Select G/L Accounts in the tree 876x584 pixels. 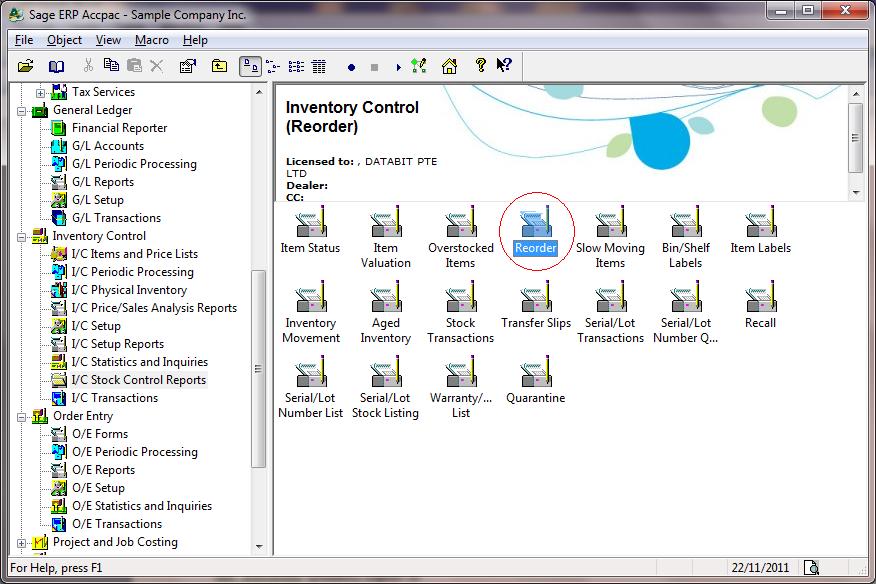(x=108, y=146)
